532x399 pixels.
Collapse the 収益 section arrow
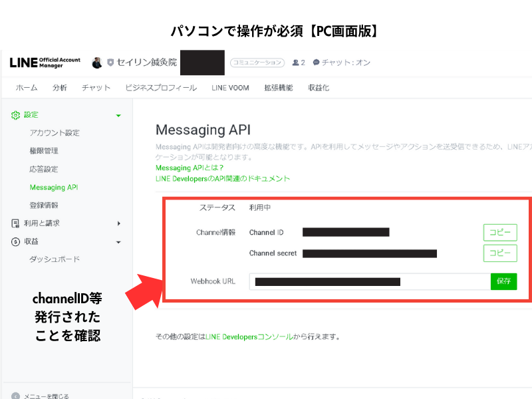(x=118, y=241)
